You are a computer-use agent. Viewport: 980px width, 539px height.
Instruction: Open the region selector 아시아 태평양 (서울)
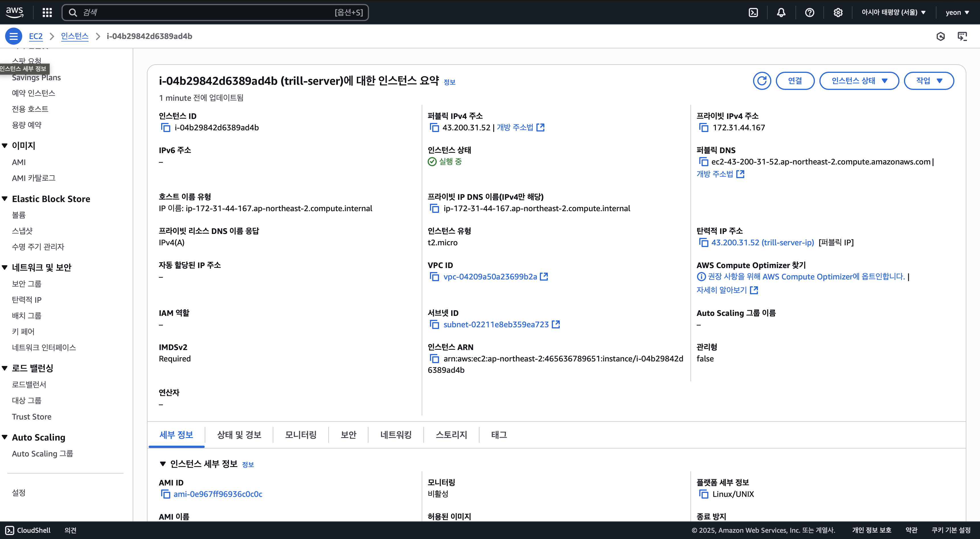click(893, 13)
